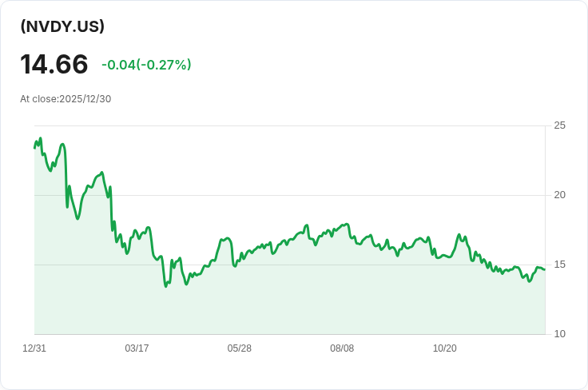588x390 pixels.
Task: Click the NVDY.US ticker title
Action: point(62,26)
